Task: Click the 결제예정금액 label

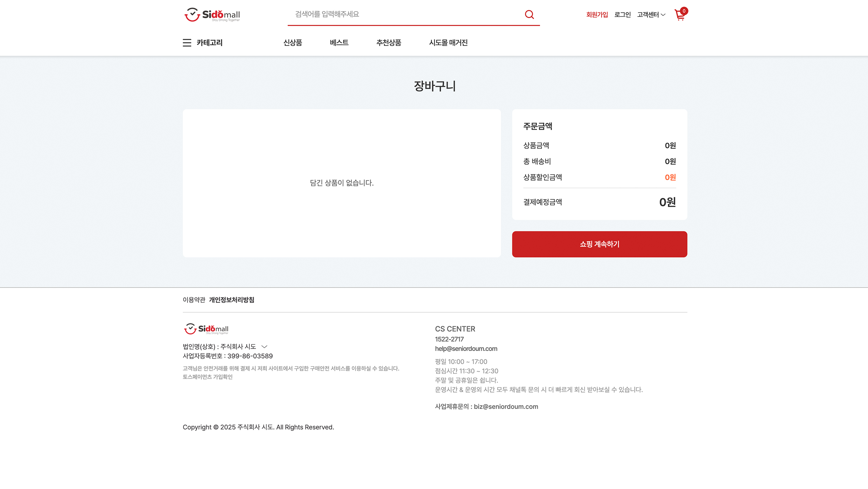Action: pyautogui.click(x=542, y=202)
